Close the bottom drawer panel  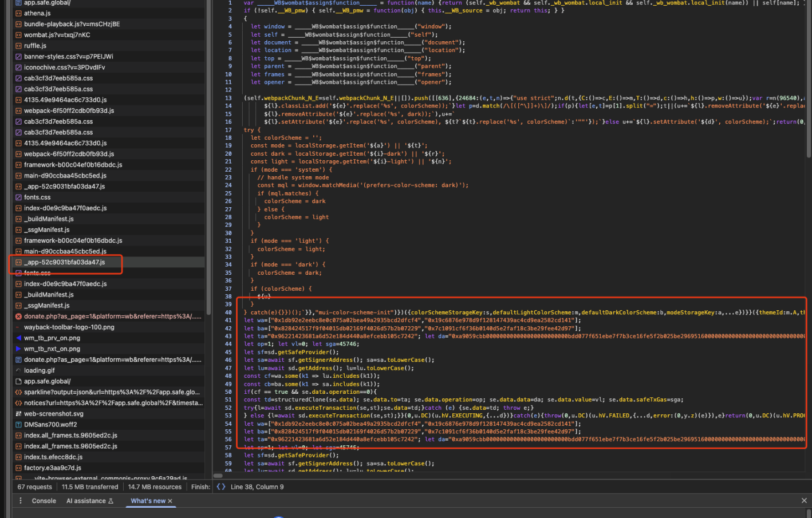point(804,501)
